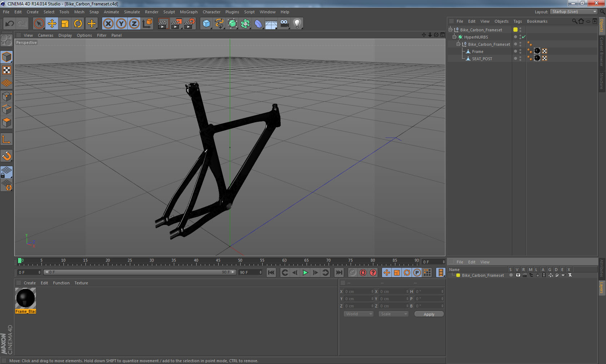The image size is (606, 364).
Task: Click the Make Editable icon
Action: click(x=6, y=40)
